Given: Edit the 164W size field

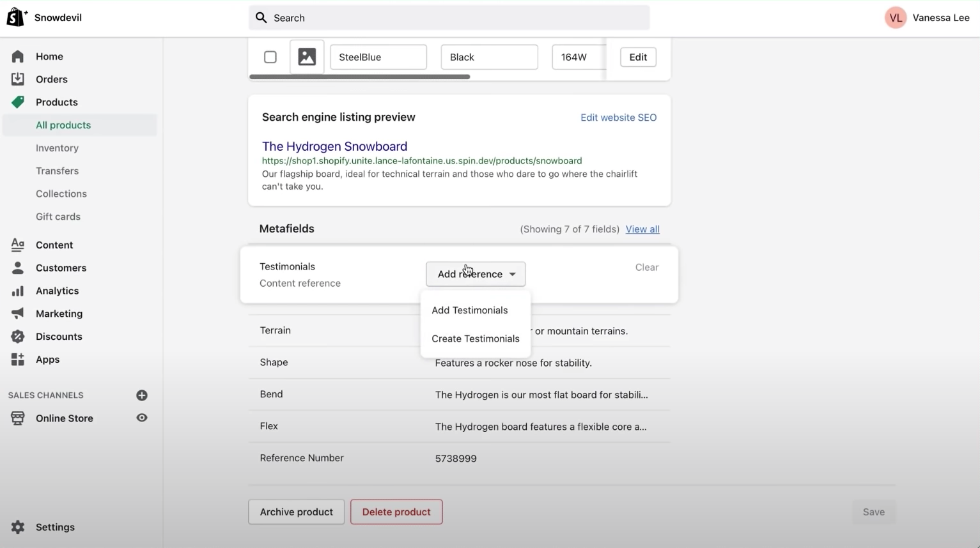Looking at the screenshot, I should [579, 57].
